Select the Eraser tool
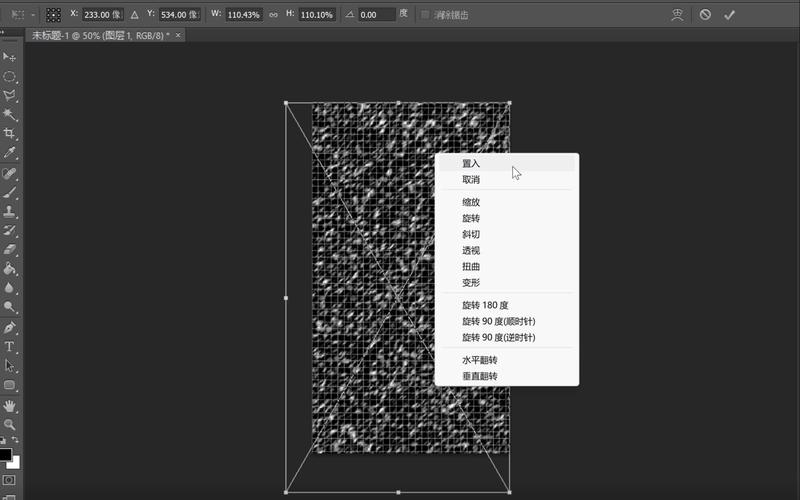 click(x=9, y=249)
